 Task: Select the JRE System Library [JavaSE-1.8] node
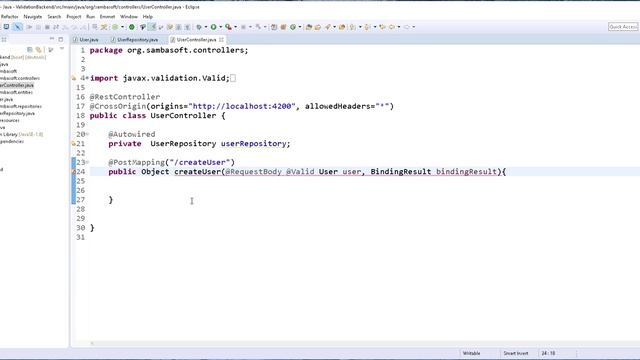21,134
